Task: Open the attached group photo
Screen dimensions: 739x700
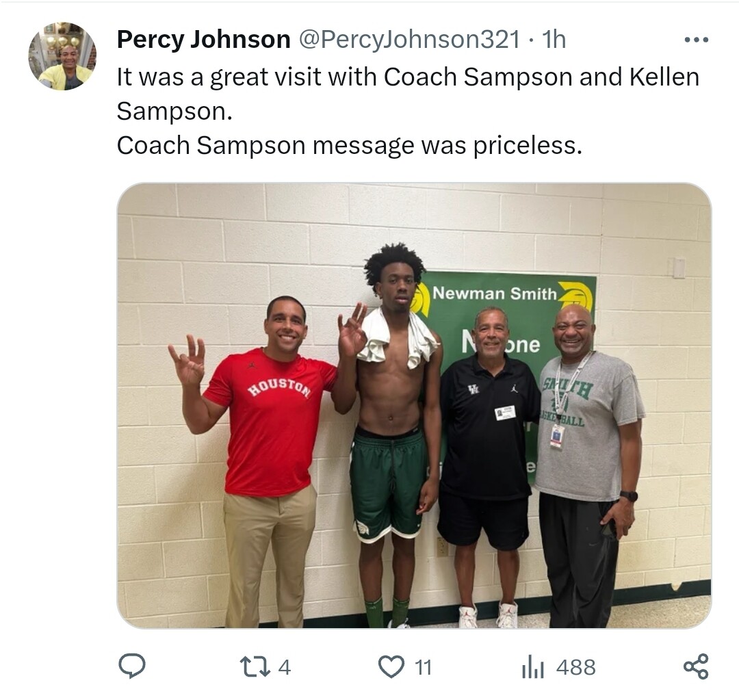Action: click(x=414, y=405)
